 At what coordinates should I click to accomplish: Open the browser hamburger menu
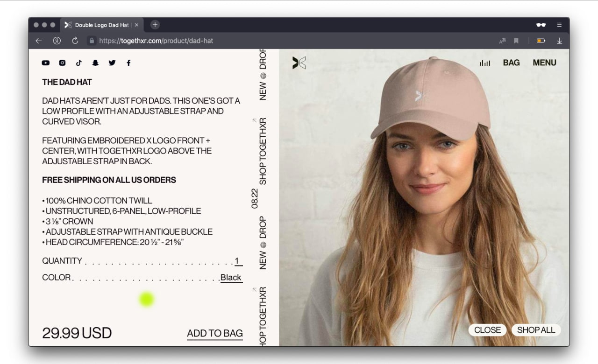[x=559, y=25]
